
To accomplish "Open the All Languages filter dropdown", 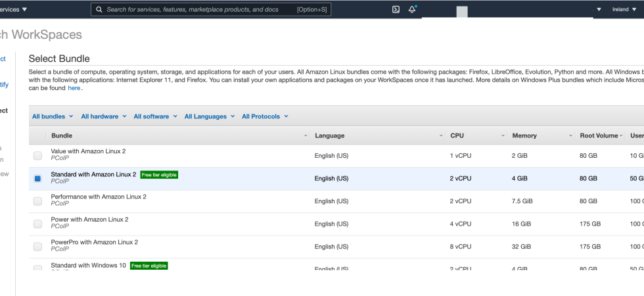I will (210, 116).
